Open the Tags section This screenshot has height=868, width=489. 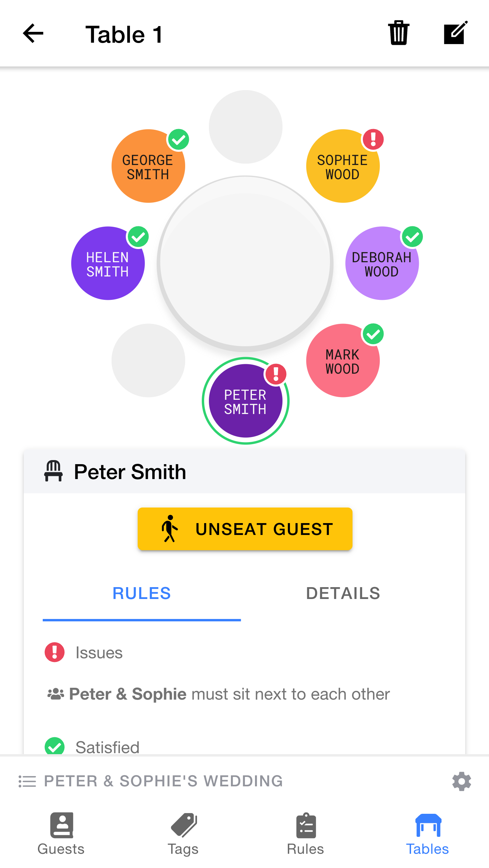point(183,833)
